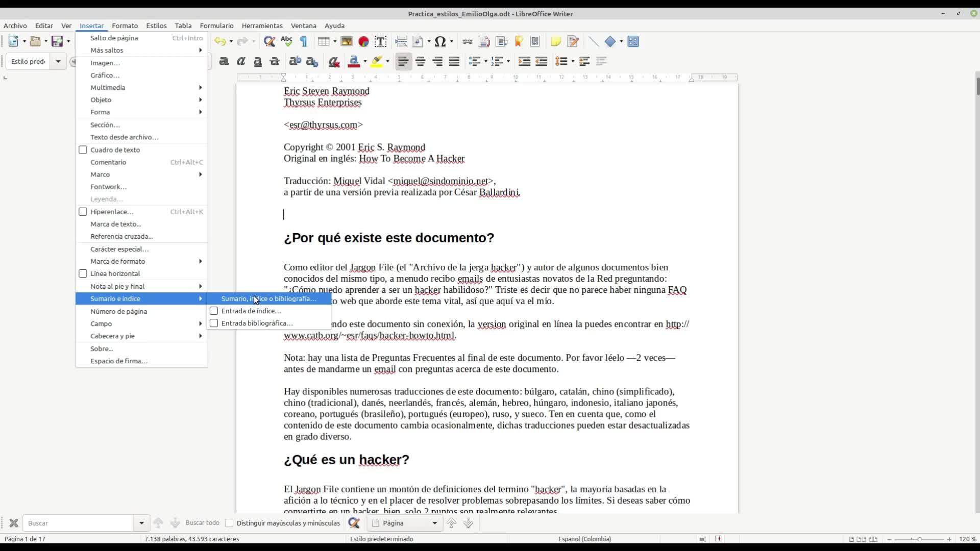The width and height of the screenshot is (980, 551).
Task: Click the insert chart icon
Action: 363,42
